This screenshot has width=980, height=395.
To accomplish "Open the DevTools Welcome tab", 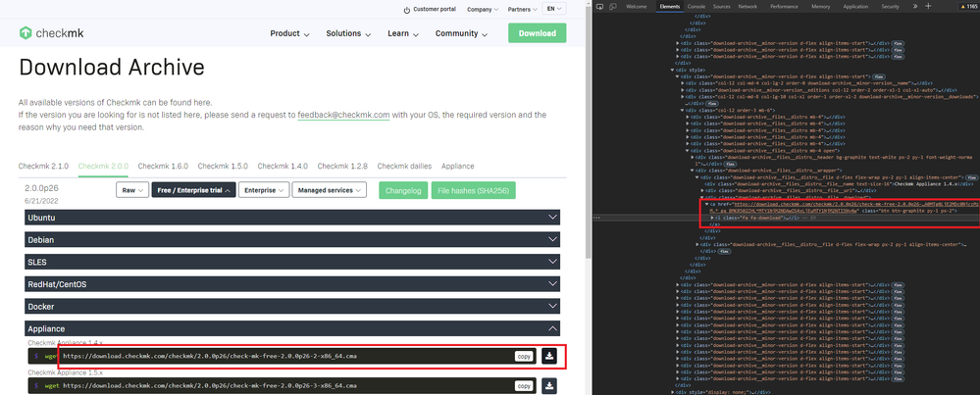I will (637, 6).
